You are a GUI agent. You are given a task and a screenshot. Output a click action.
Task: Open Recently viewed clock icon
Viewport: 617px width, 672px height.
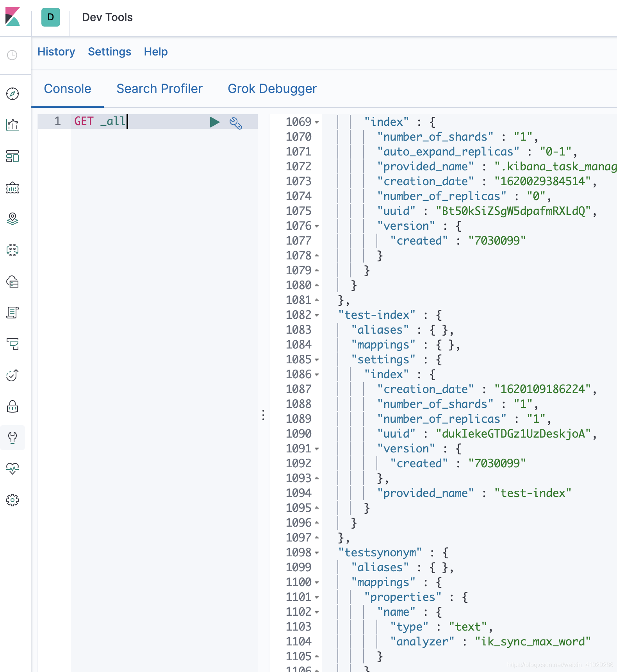pos(12,55)
